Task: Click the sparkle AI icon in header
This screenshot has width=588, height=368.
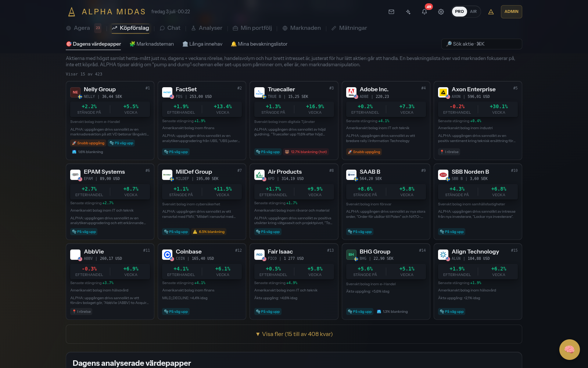Action: [408, 12]
